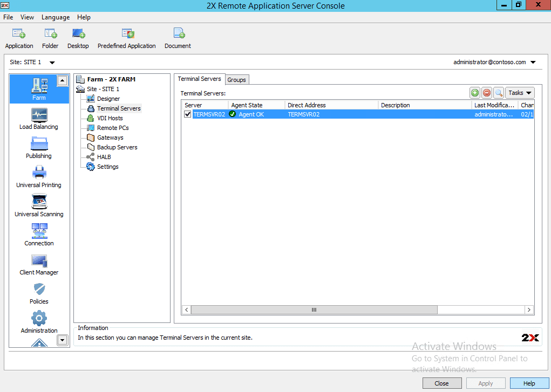
Task: Sort by the Server column header
Action: (x=205, y=105)
